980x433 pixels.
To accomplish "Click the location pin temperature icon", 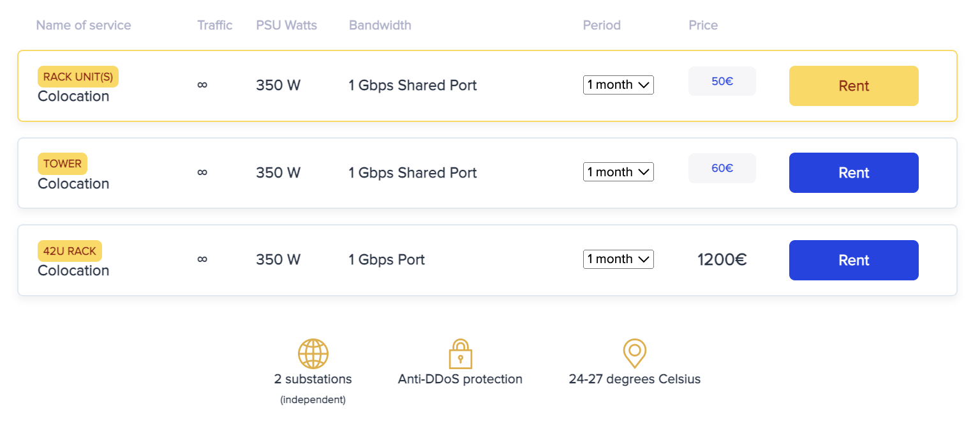I will click(x=634, y=353).
